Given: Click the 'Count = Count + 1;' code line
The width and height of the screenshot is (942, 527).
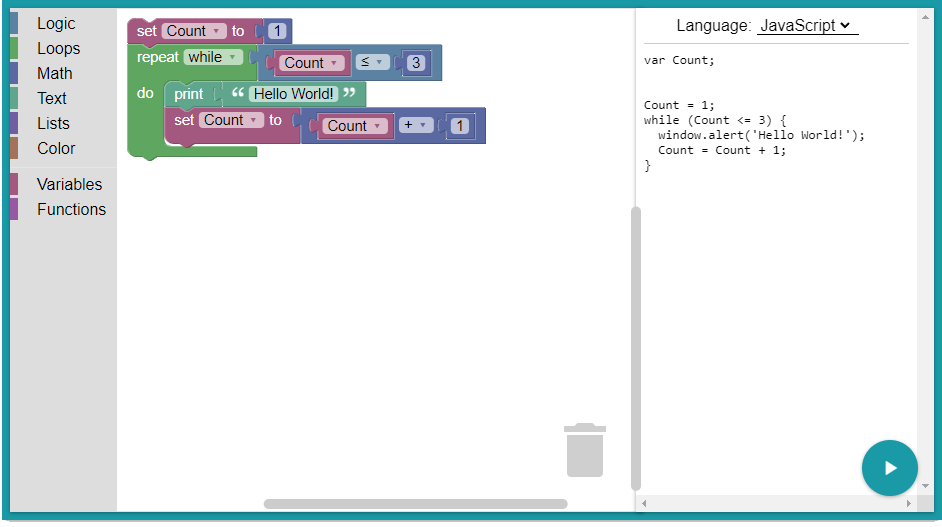Looking at the screenshot, I should point(722,150).
